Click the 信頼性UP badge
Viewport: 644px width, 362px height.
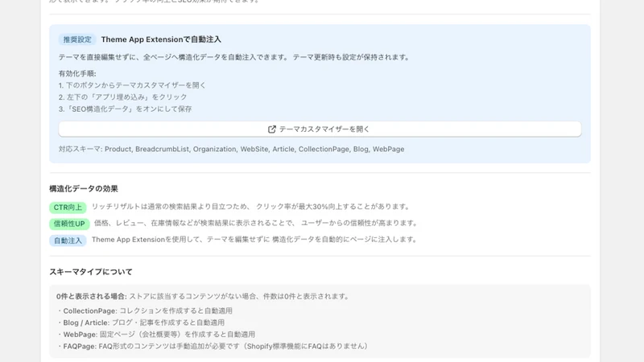click(69, 224)
